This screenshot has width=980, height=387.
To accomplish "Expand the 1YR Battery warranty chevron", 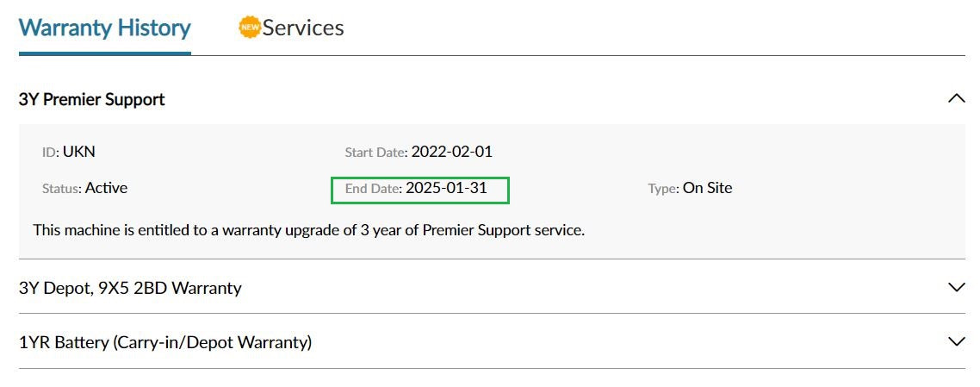I will click(956, 341).
